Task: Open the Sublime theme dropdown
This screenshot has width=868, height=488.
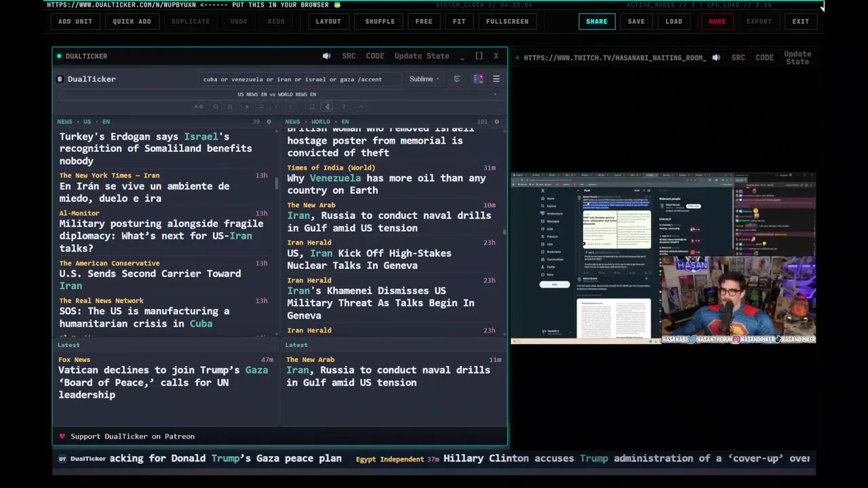Action: [424, 79]
